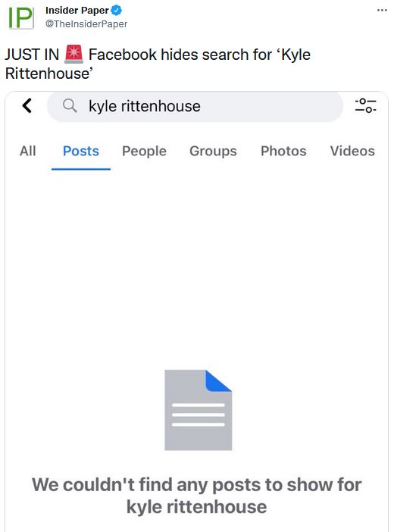394x532 pixels.
Task: Open the embedded Facebook screenshot image
Action: pos(196,311)
